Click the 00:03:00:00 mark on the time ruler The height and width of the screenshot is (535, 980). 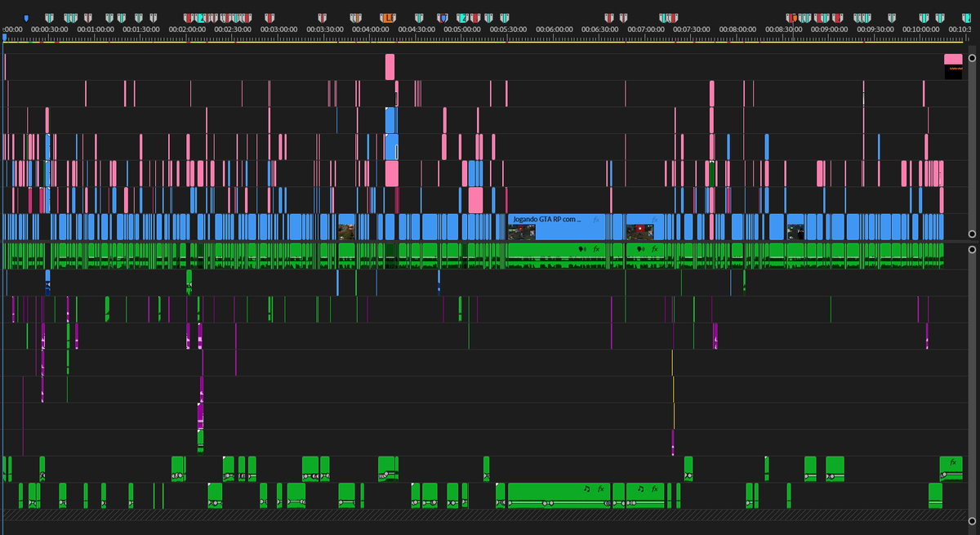click(279, 29)
